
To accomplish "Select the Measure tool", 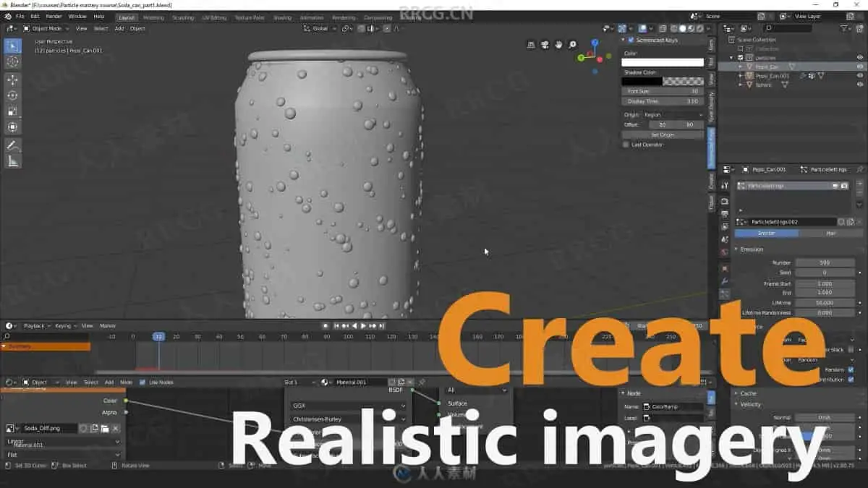I will point(12,161).
